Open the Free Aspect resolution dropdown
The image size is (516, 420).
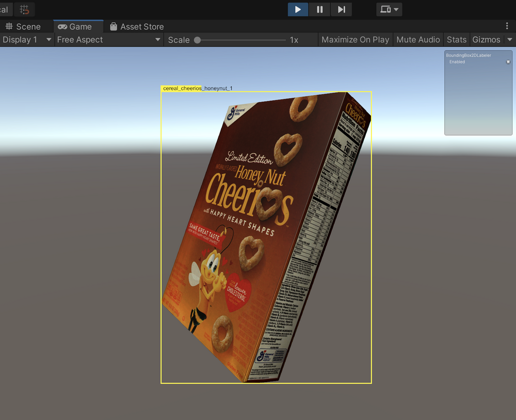(108, 39)
